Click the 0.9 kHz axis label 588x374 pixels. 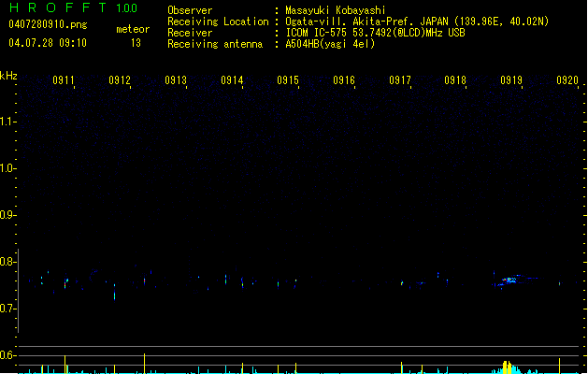coord(7,215)
